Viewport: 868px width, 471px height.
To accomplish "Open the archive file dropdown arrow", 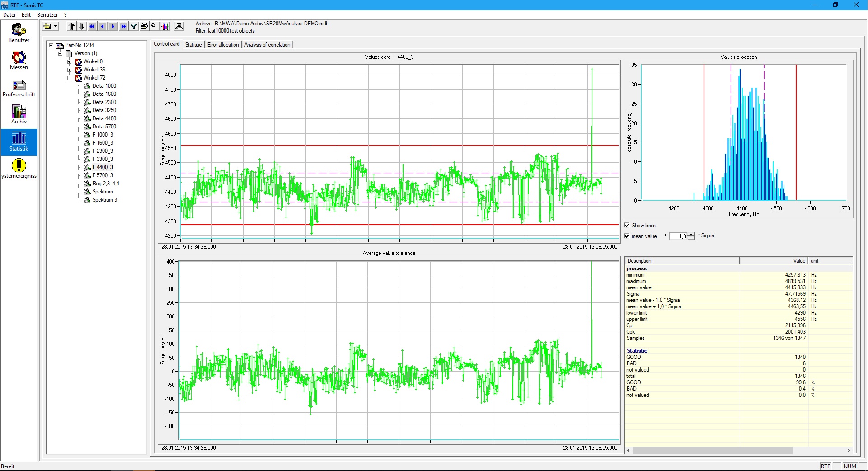I will tap(56, 26).
